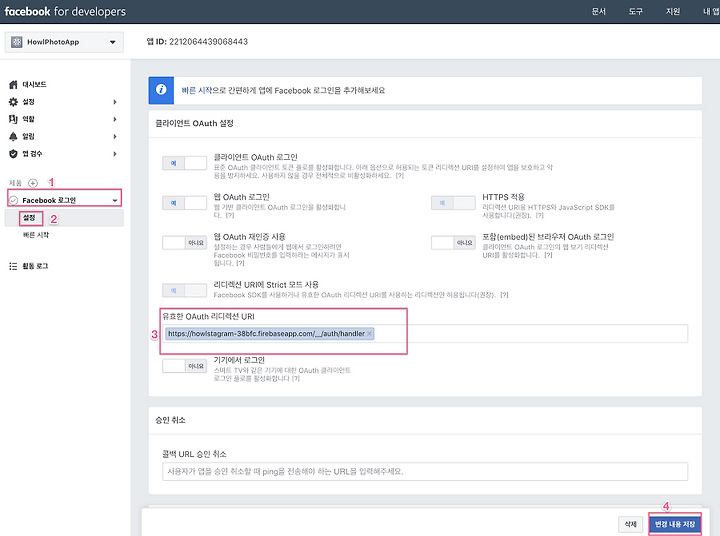Open help [?] for embed 브라우저 OAuth

548,255
